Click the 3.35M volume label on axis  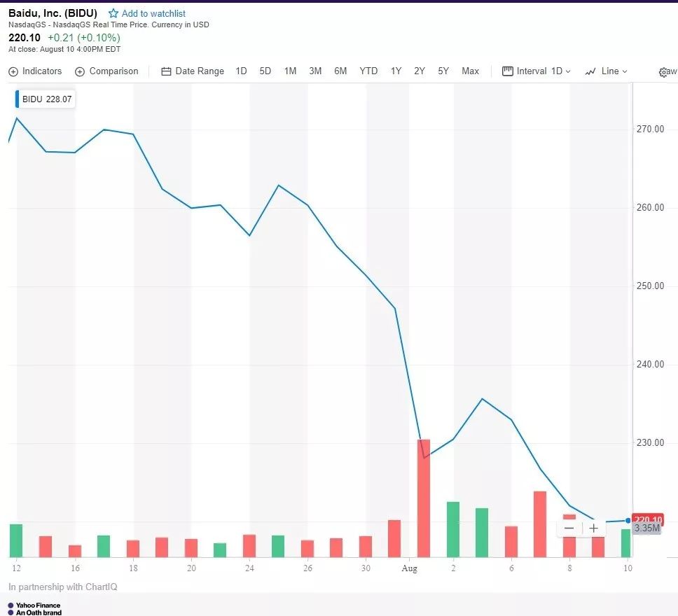(647, 528)
